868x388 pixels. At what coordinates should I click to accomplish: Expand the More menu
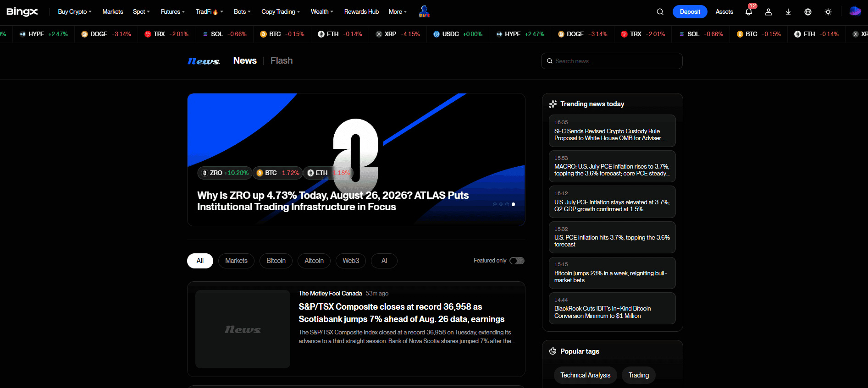[398, 12]
